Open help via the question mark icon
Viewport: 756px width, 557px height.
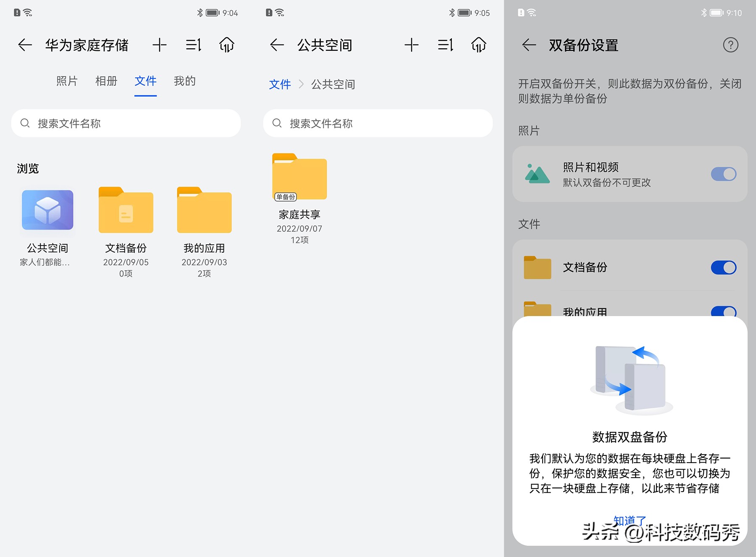coord(730,45)
